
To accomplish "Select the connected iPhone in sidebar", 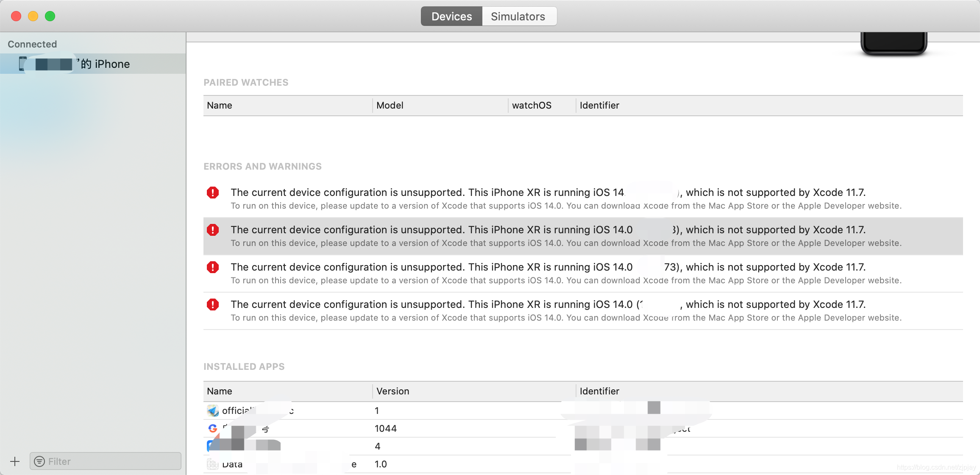I will pyautogui.click(x=92, y=63).
